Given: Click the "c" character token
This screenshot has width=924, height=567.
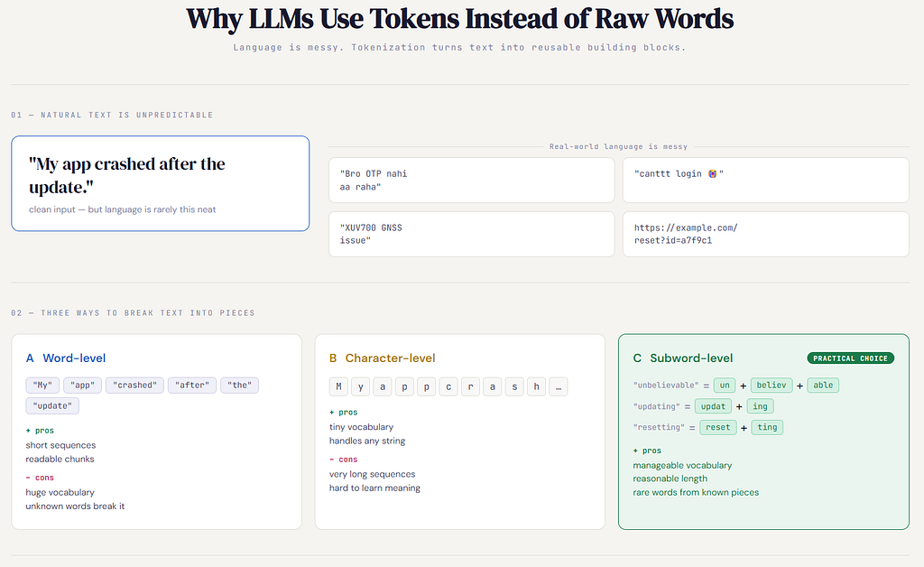Looking at the screenshot, I should point(448,386).
